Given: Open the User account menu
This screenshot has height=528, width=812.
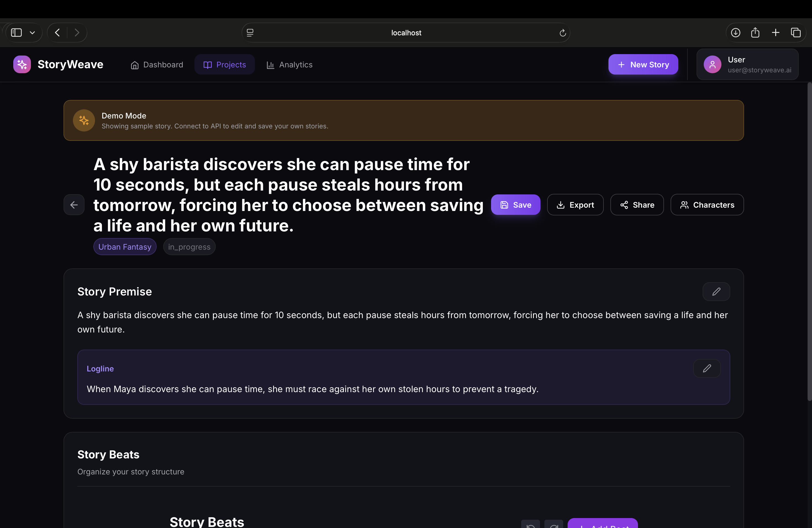Looking at the screenshot, I should [747, 64].
